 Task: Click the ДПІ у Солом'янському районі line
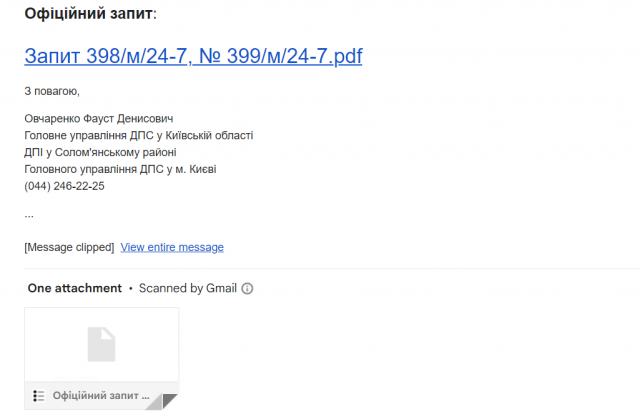pyautogui.click(x=100, y=153)
